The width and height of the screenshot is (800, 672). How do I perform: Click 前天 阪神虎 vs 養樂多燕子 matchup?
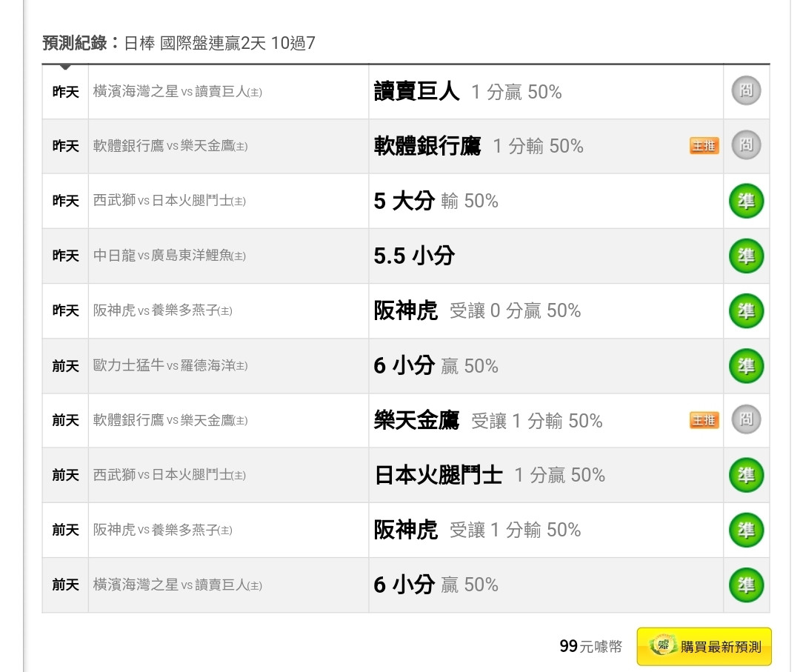click(163, 530)
